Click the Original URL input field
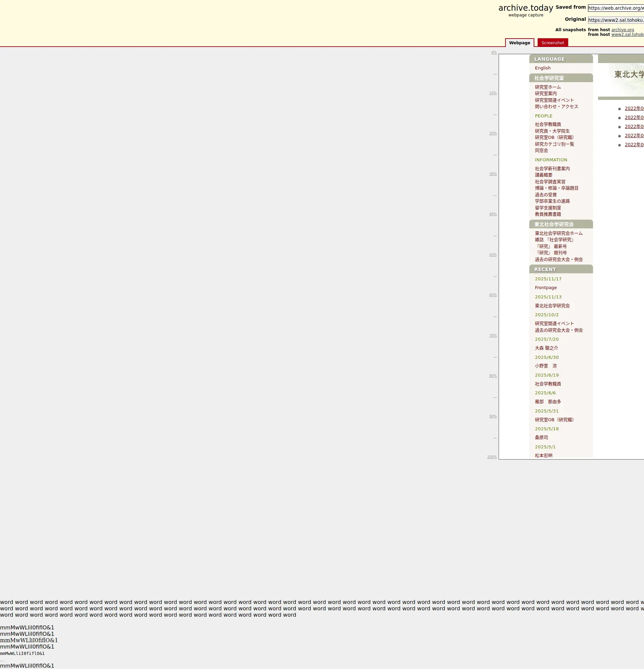 [615, 20]
